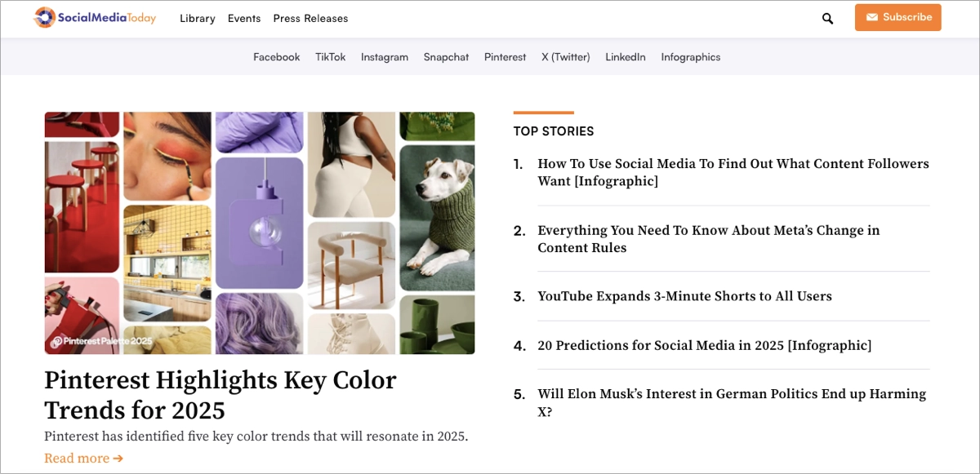
Task: Open the Events menu item
Action: tap(244, 17)
